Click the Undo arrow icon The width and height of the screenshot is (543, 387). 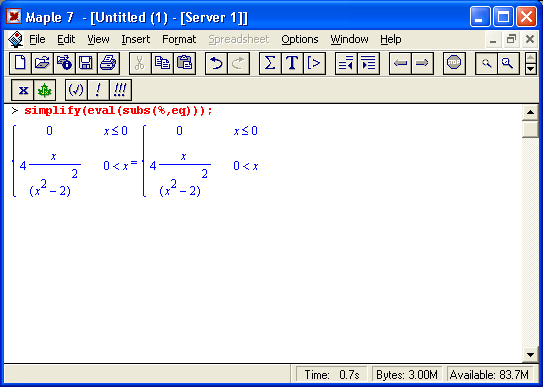pyautogui.click(x=216, y=63)
